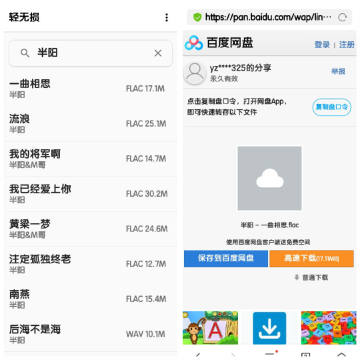Click the gray cloud file thumbnail

tap(269, 178)
